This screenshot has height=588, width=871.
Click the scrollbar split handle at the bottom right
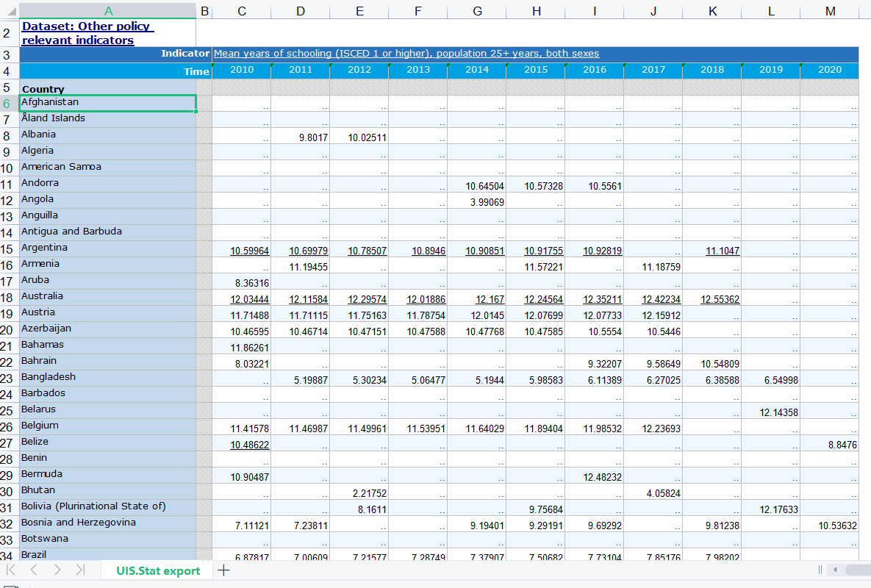click(x=820, y=570)
